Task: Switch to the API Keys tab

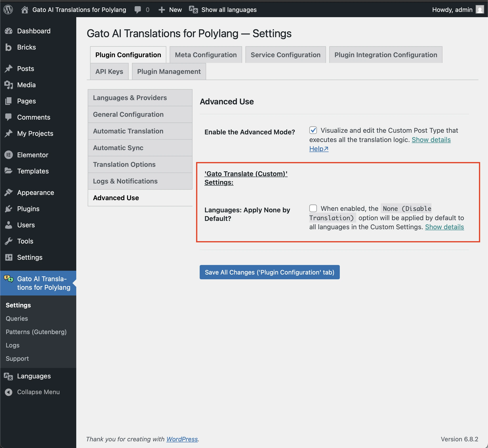Action: pos(109,71)
